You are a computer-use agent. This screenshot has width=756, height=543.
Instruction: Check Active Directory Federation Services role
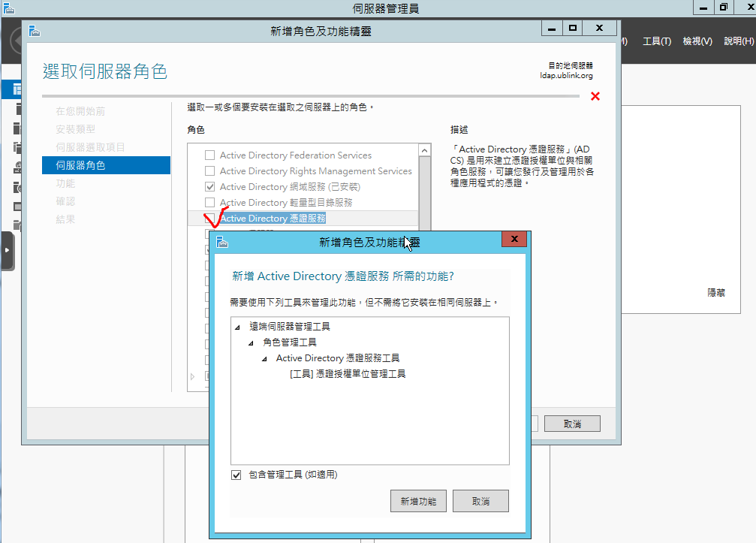tap(209, 155)
